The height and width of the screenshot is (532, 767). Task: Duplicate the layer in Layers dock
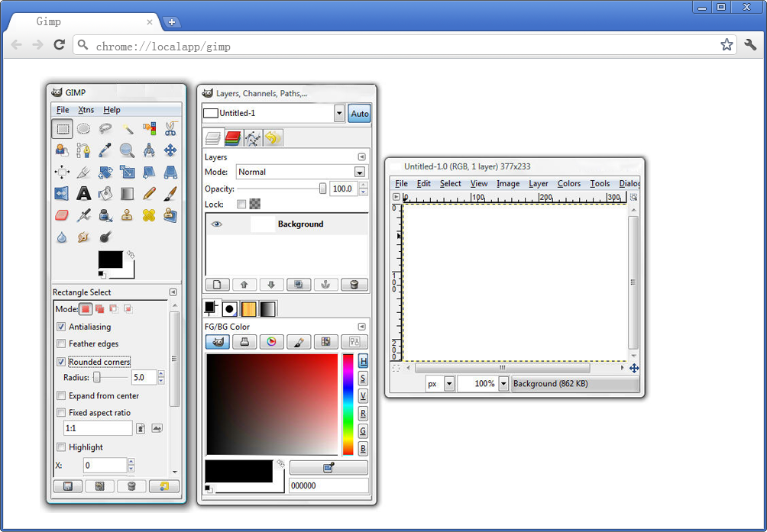(299, 285)
